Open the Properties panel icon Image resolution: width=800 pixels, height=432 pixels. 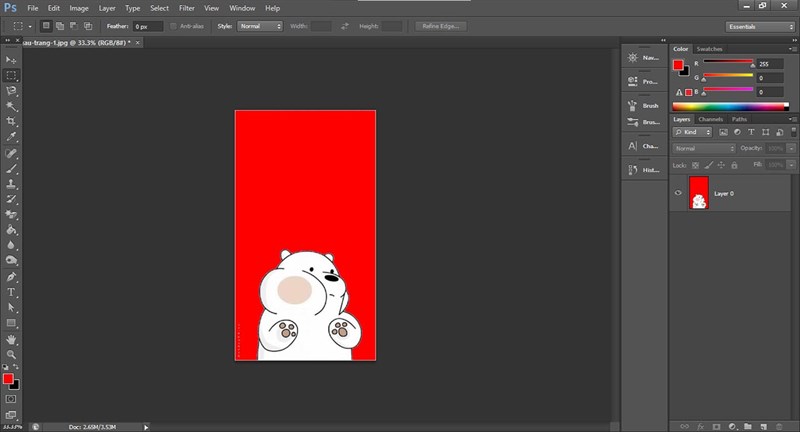coord(633,82)
